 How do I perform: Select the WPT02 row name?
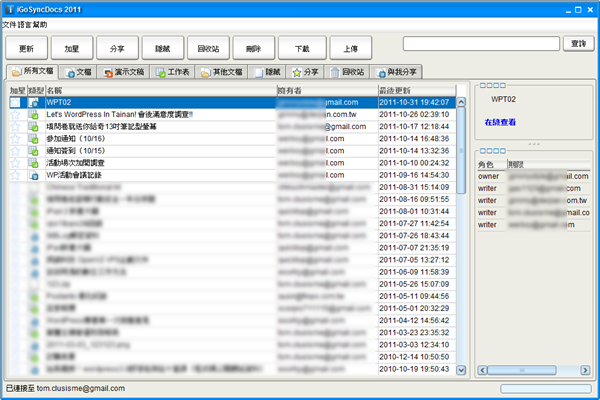(x=59, y=102)
